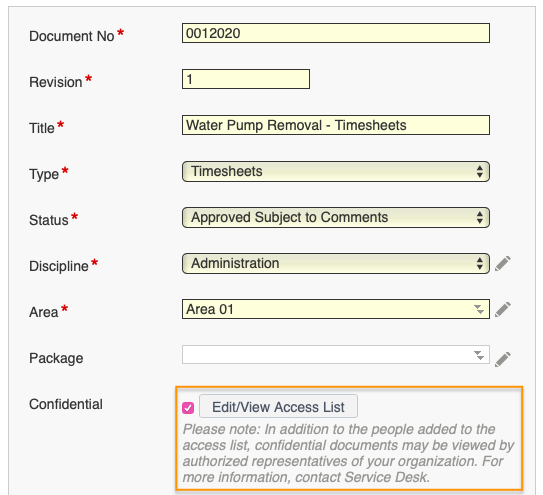Click the Document No label text
This screenshot has width=543, height=495.
click(72, 36)
